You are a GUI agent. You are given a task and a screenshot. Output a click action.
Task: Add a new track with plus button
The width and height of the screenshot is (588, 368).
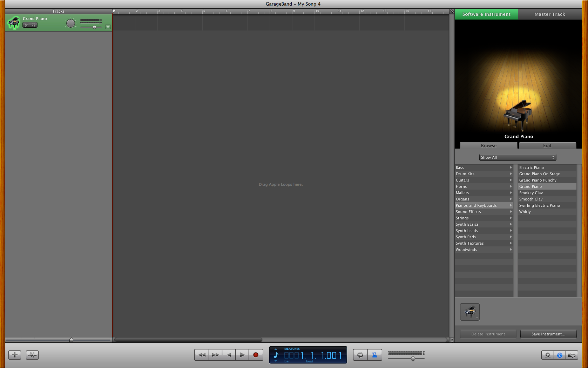15,355
